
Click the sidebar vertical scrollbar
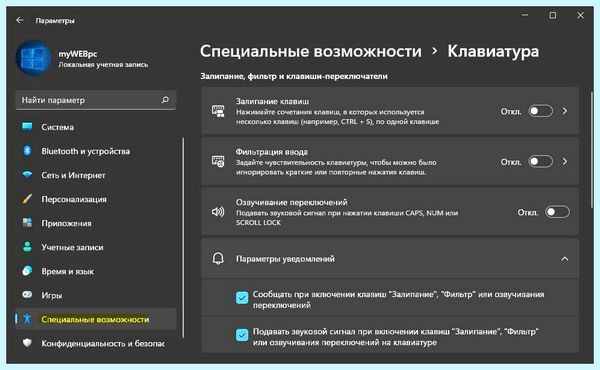click(183, 237)
